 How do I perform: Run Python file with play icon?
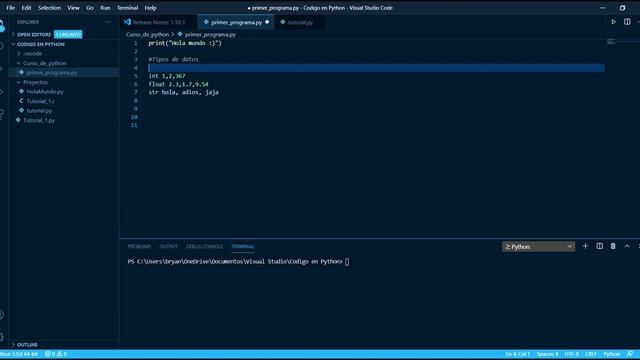pos(613,22)
